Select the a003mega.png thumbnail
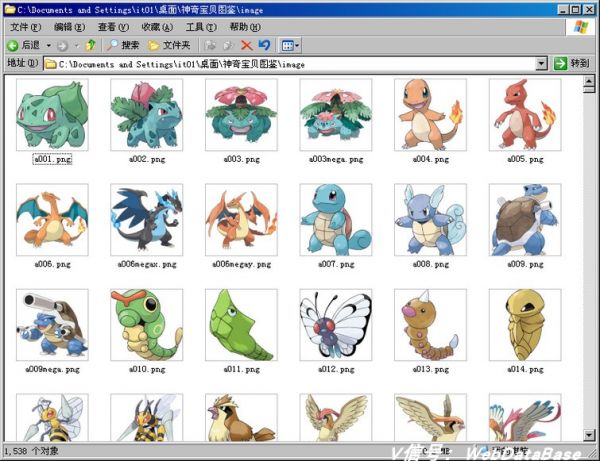 point(336,115)
